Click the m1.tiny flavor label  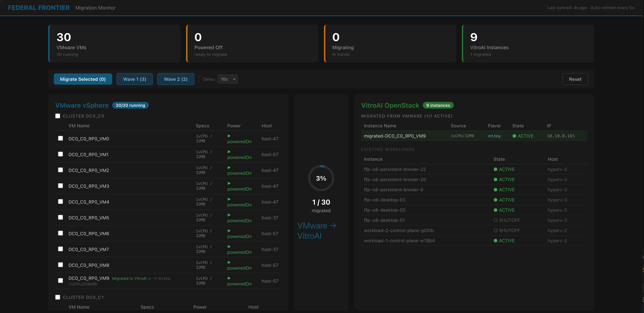(x=494, y=136)
